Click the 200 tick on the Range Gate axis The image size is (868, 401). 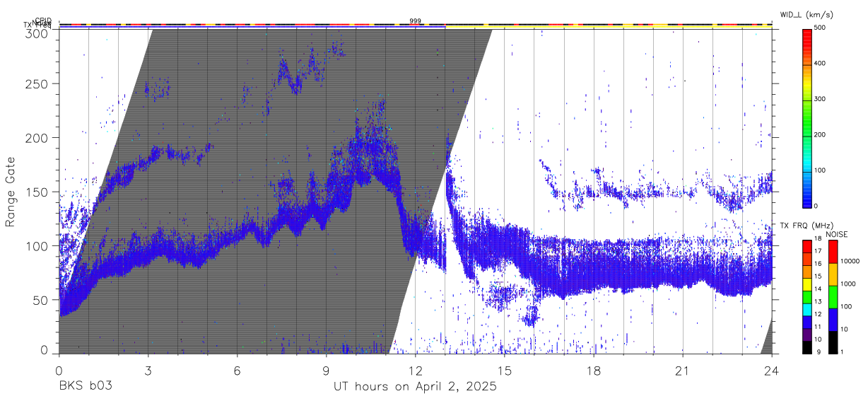pyautogui.click(x=37, y=137)
